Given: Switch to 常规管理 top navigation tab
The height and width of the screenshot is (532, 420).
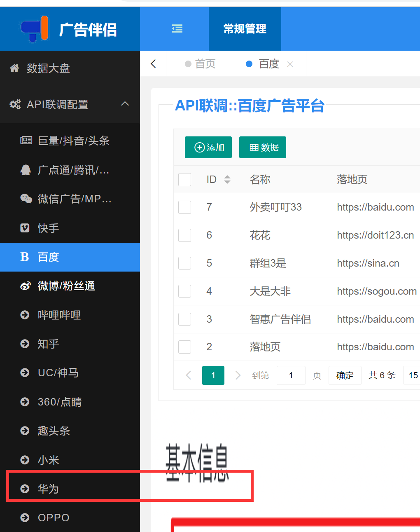Looking at the screenshot, I should [x=245, y=29].
